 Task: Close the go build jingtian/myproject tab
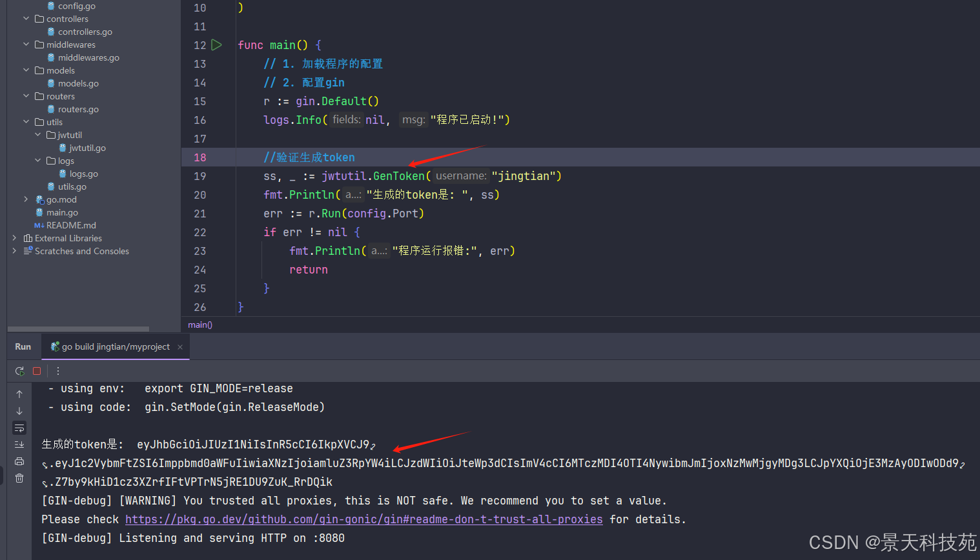180,347
